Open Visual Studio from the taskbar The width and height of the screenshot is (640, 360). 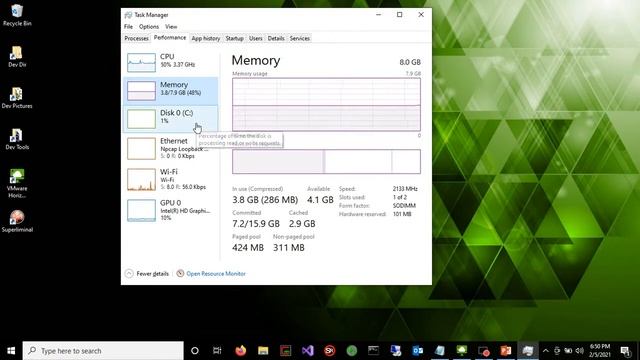308,351
